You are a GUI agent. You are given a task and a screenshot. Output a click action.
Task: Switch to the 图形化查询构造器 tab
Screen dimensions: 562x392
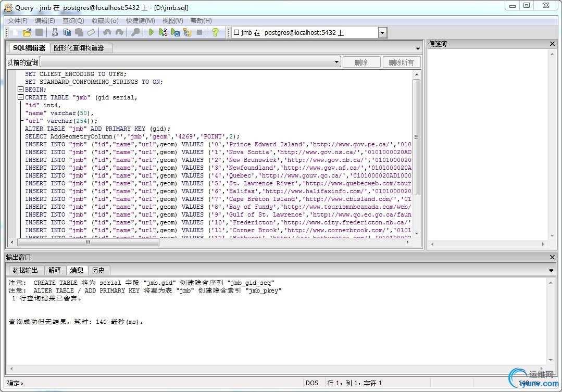tap(79, 48)
